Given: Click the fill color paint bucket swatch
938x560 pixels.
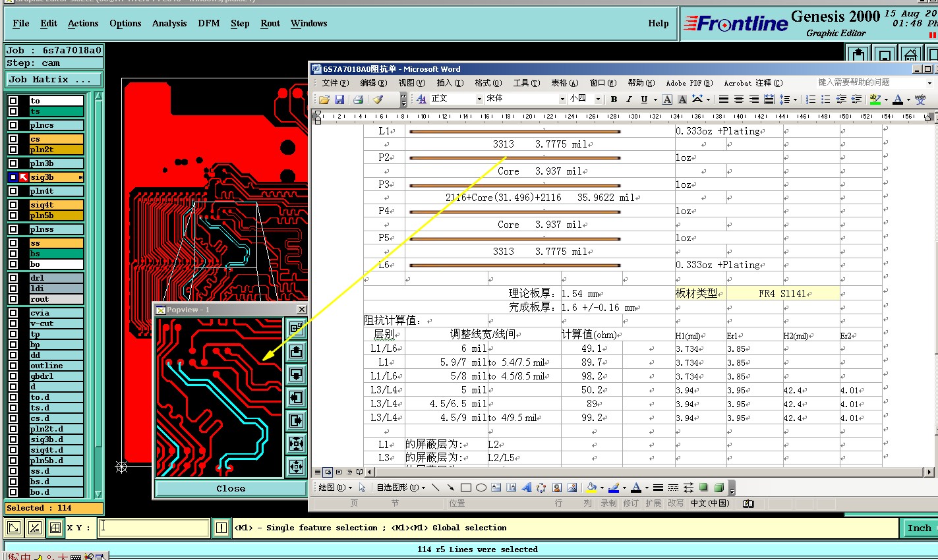Looking at the screenshot, I should tap(591, 488).
